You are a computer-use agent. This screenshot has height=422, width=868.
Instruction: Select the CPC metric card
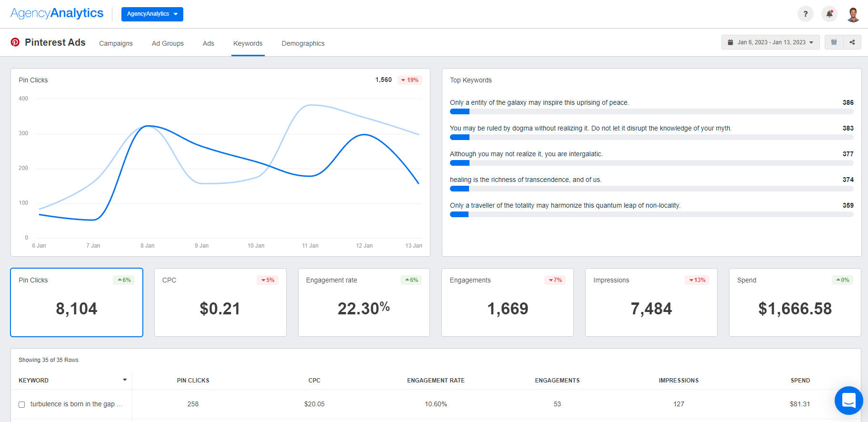click(220, 302)
